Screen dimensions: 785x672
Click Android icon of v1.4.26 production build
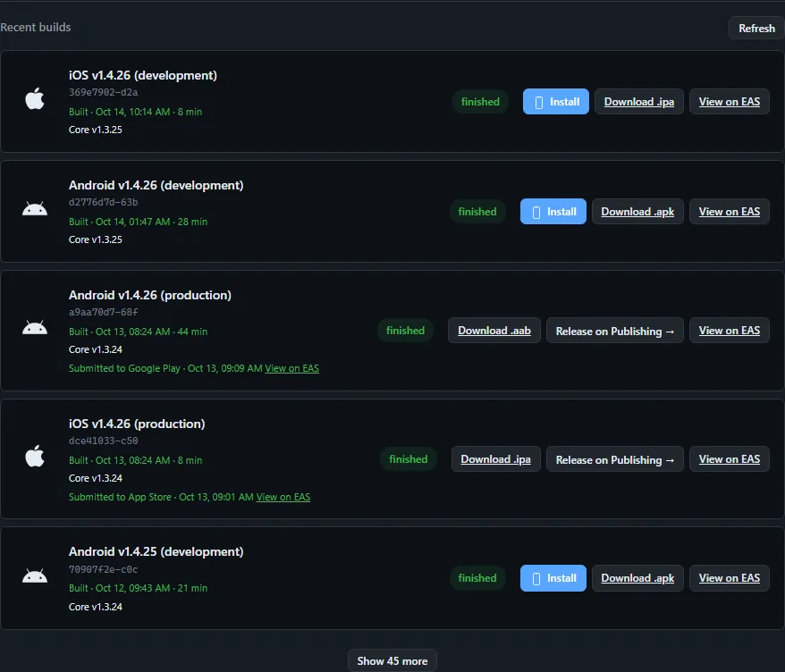(35, 327)
